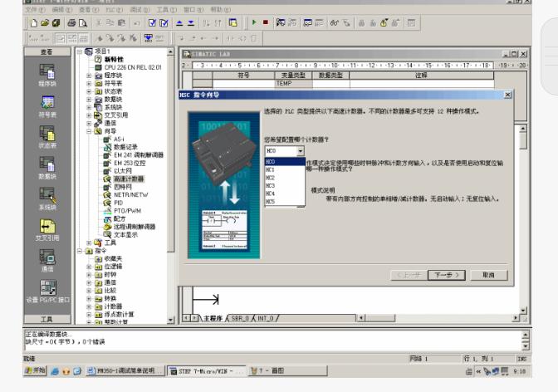
Task: Click the green Run PLC toolbar icon
Action: [x=253, y=24]
